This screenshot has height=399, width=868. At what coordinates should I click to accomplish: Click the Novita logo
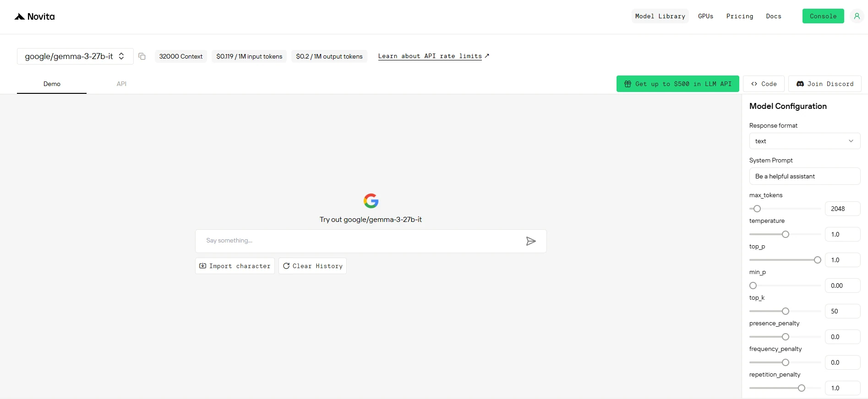coord(34,16)
